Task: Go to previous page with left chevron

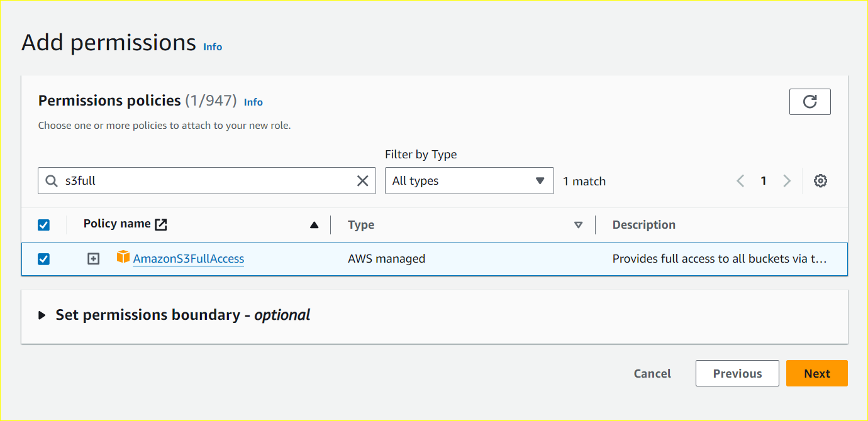Action: coord(740,180)
